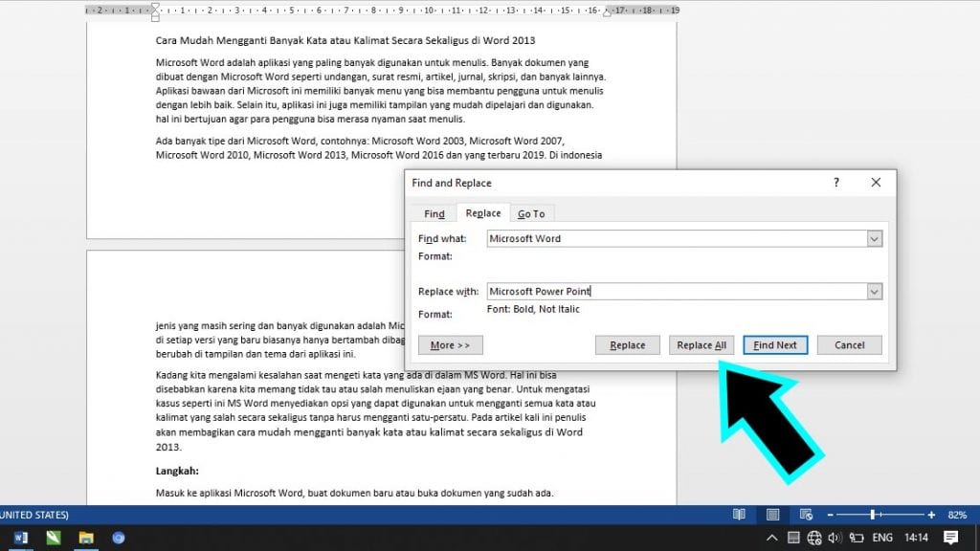Screen dimensions: 980x551
Task: Switch to Read Mode view in status bar
Action: 739,515
